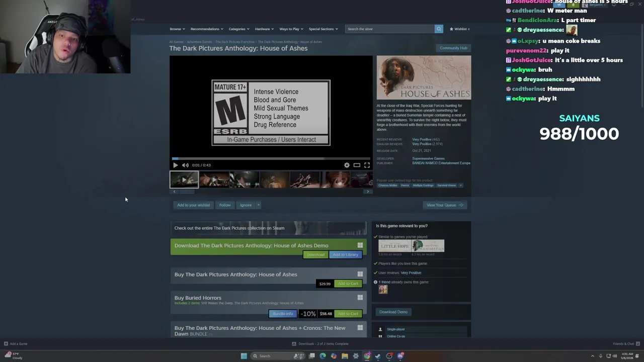Viewport: 644px width, 362px height.
Task: Expand the Special Sections menu
Action: coord(323,29)
